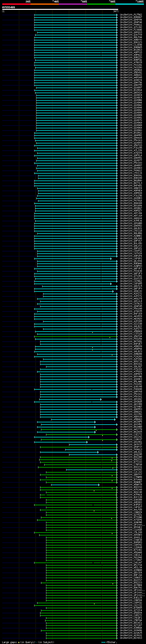Choose hit UniRef100_B8LFH4
The height and width of the screenshot is (644, 146).
[x=131, y=37]
